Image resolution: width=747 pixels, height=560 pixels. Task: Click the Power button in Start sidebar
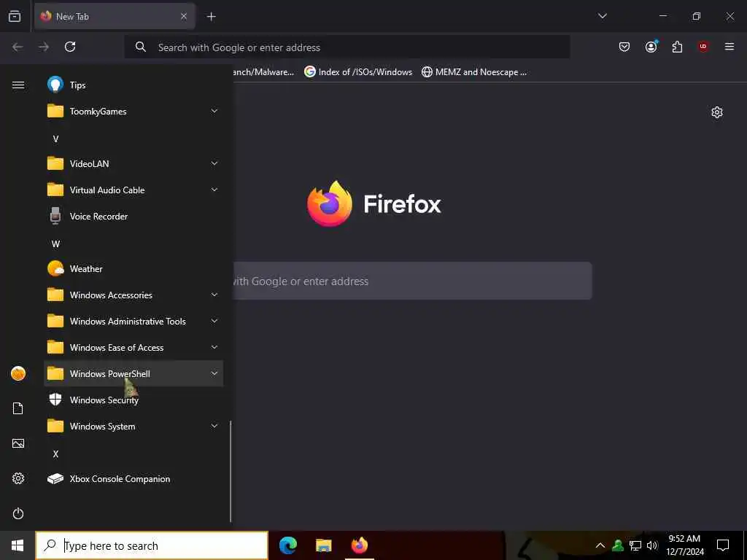[x=18, y=513]
